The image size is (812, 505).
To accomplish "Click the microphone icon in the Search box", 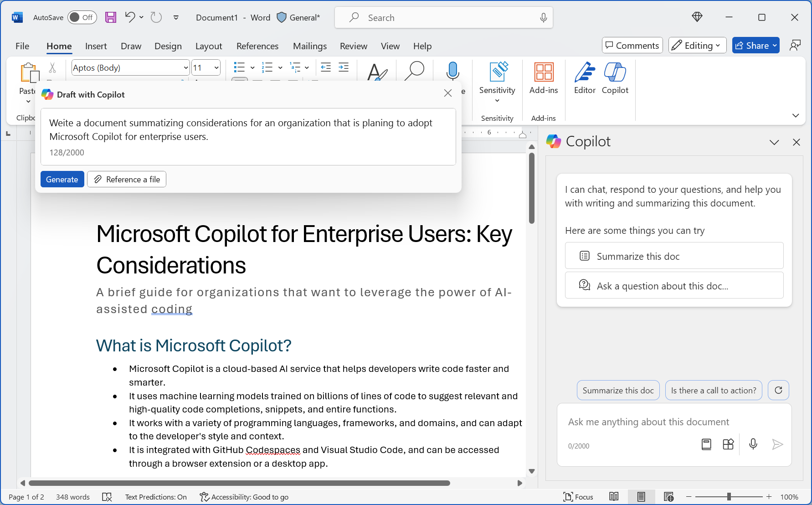I will click(543, 17).
